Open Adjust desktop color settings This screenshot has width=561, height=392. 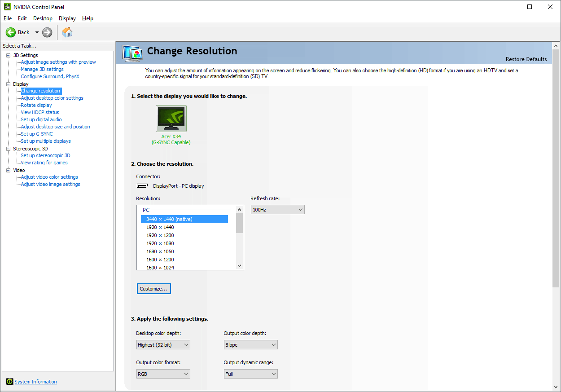pos(52,98)
